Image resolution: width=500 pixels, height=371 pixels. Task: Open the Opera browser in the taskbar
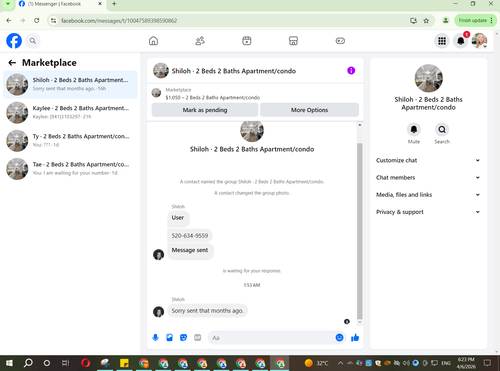pos(85,363)
